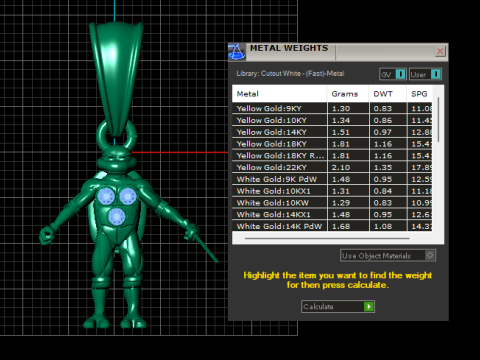
Task: Click the Grams column header
Action: [x=348, y=94]
